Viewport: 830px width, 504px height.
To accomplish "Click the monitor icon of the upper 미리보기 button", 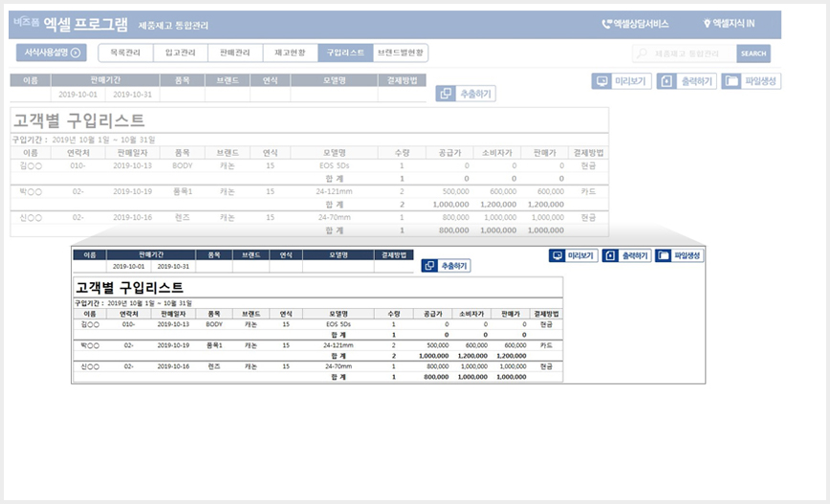I will point(601,81).
